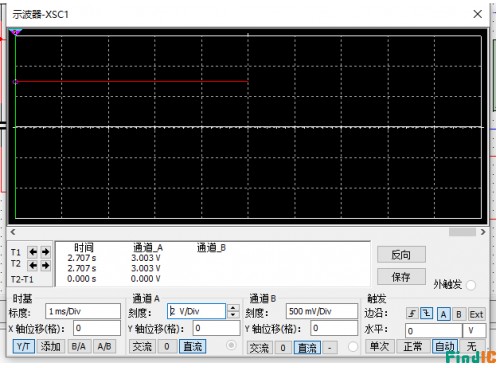Viewport: 502px width, 368px height.
Task: Switch to Y/T display mode
Action: pyautogui.click(x=23, y=347)
